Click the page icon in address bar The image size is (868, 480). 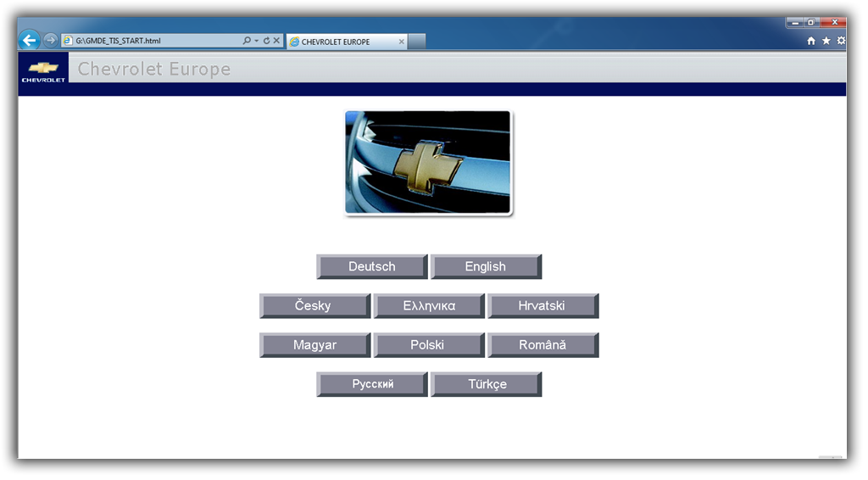click(68, 41)
